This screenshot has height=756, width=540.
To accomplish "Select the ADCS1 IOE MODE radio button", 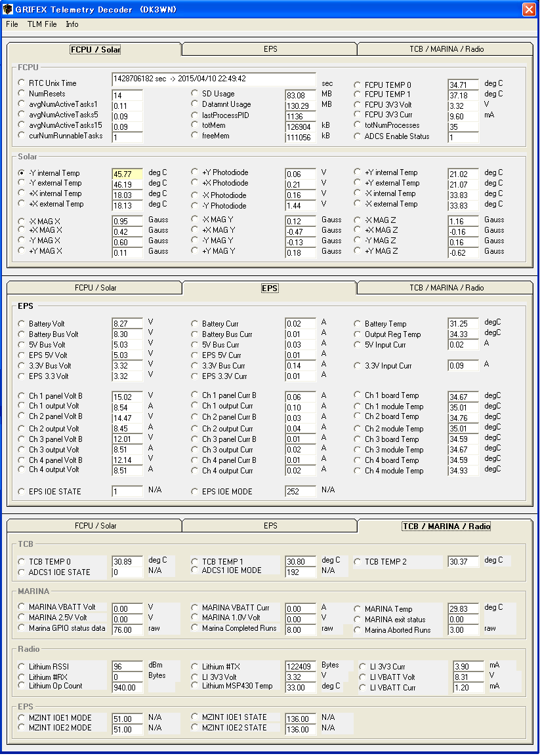I will [x=194, y=570].
